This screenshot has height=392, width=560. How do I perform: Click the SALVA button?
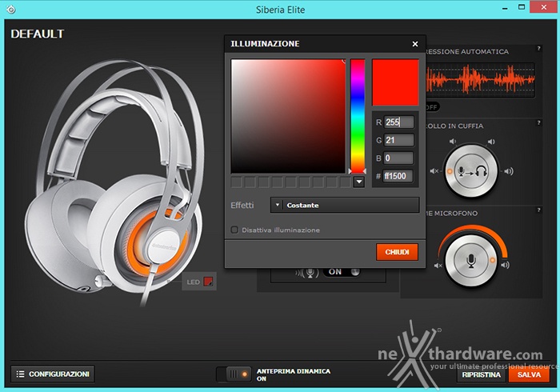coord(529,374)
